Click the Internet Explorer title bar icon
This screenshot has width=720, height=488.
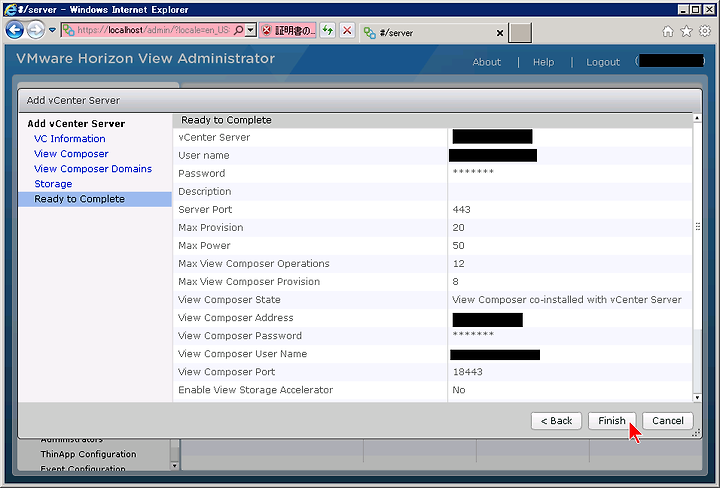tap(10, 9)
